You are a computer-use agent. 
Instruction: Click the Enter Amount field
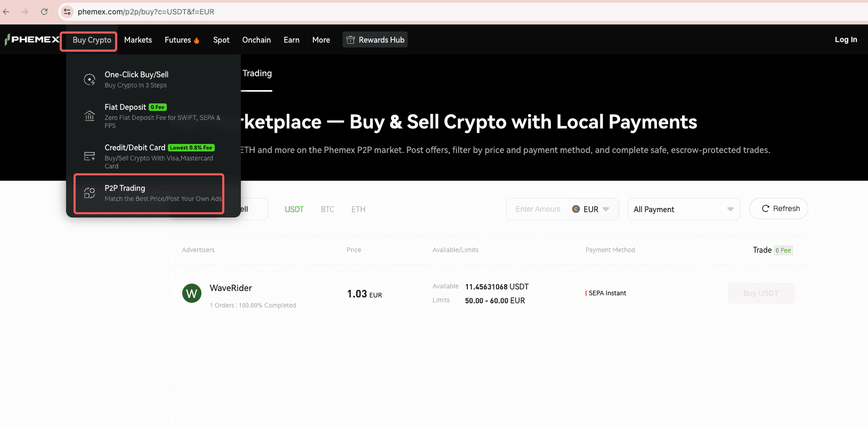[538, 209]
